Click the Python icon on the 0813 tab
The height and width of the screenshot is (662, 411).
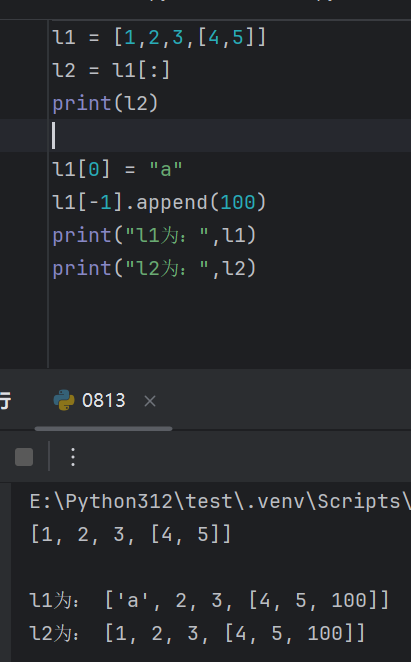point(64,400)
